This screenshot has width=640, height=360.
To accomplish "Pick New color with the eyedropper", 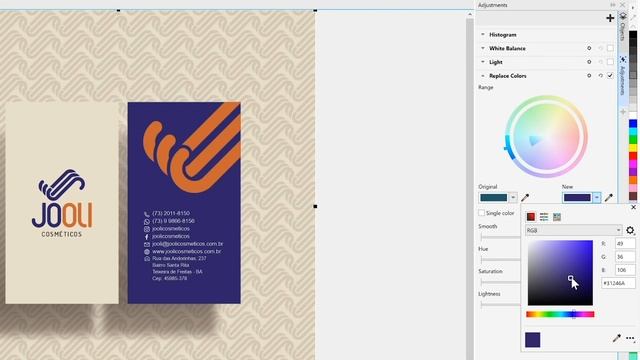I will [x=609, y=198].
